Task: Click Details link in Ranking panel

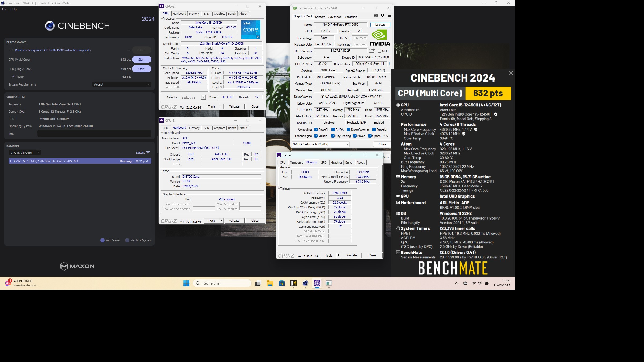Action: [140, 153]
